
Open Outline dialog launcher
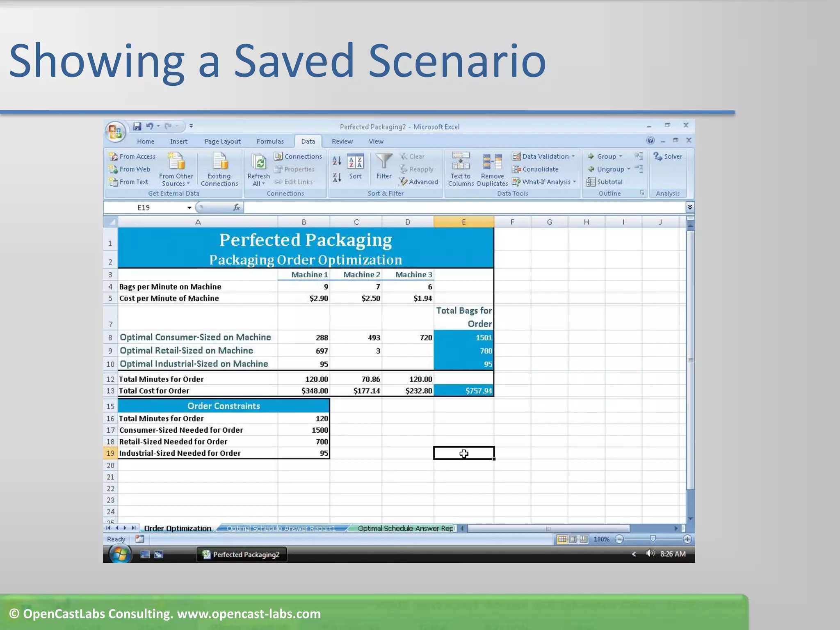642,193
